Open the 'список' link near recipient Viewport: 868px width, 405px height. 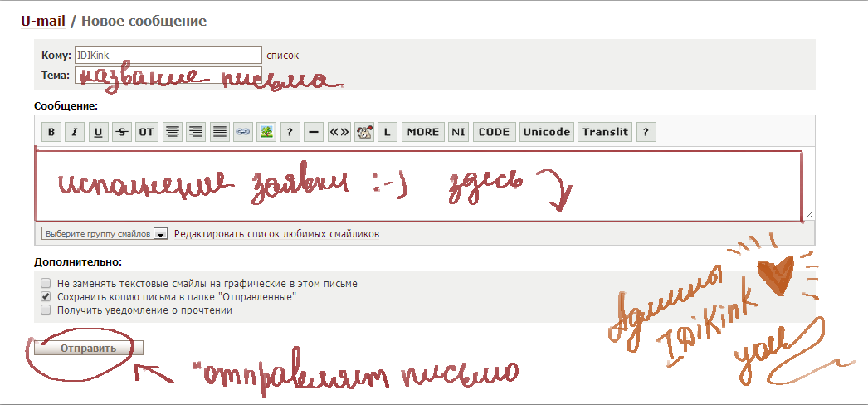coord(282,56)
